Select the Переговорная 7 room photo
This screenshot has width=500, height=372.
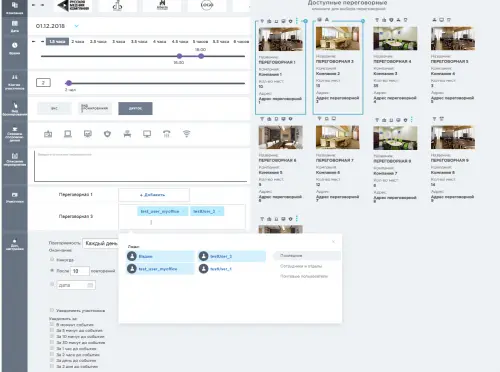click(x=338, y=137)
